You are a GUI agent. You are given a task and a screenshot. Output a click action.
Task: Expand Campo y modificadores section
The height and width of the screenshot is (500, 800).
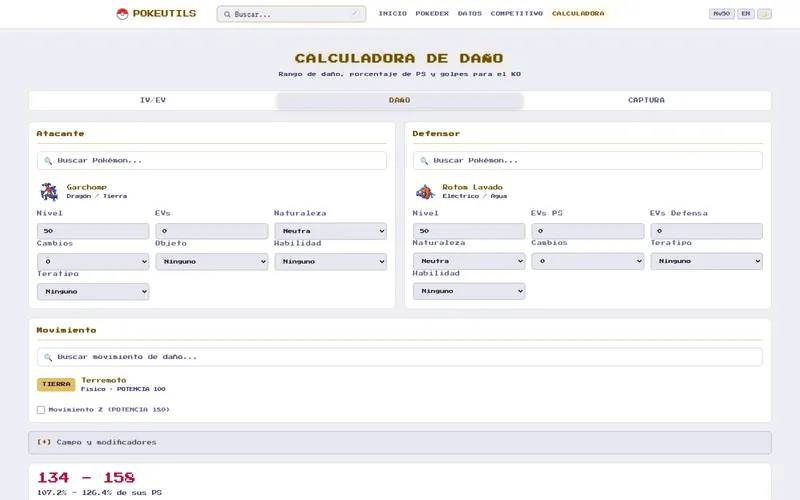399,442
